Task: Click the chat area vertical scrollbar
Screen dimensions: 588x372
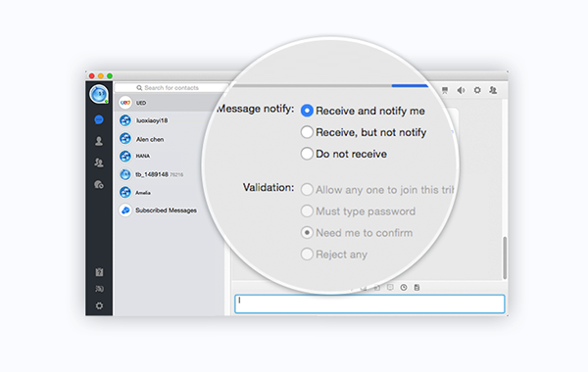Action: [x=505, y=257]
